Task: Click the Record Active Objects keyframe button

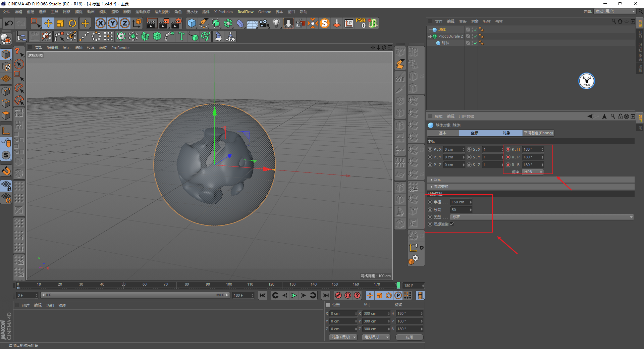Action: tap(338, 295)
